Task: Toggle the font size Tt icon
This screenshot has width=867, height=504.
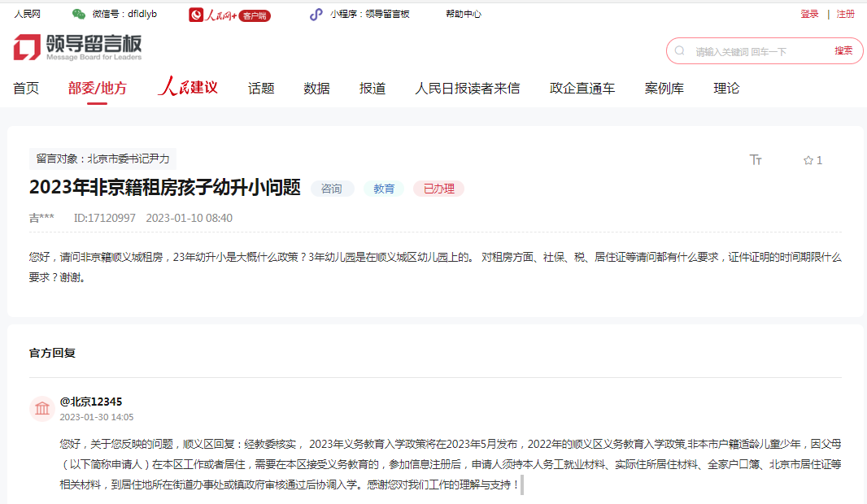Action: [x=756, y=160]
